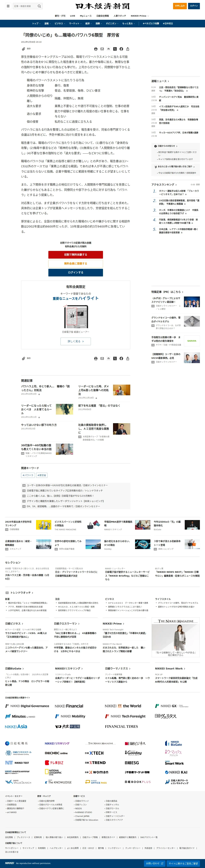205x868 pixels.
Task: Open the 日経XTECH logo link
Action: click(x=94, y=753)
